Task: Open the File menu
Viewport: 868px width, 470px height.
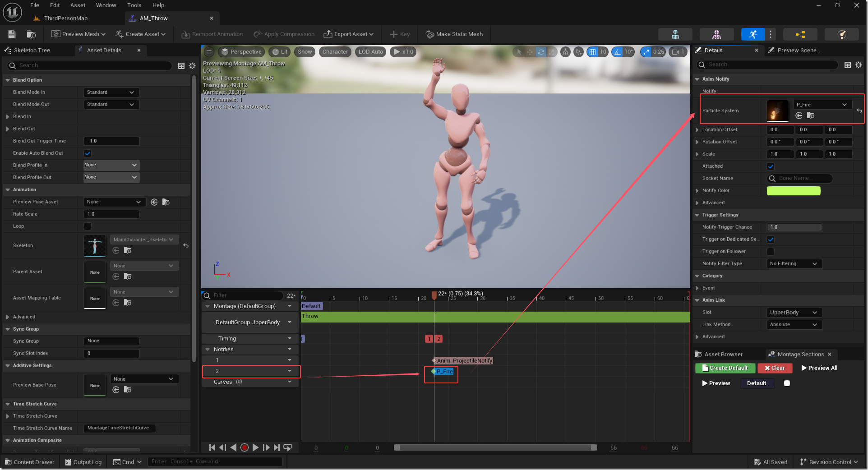Action: [x=35, y=5]
